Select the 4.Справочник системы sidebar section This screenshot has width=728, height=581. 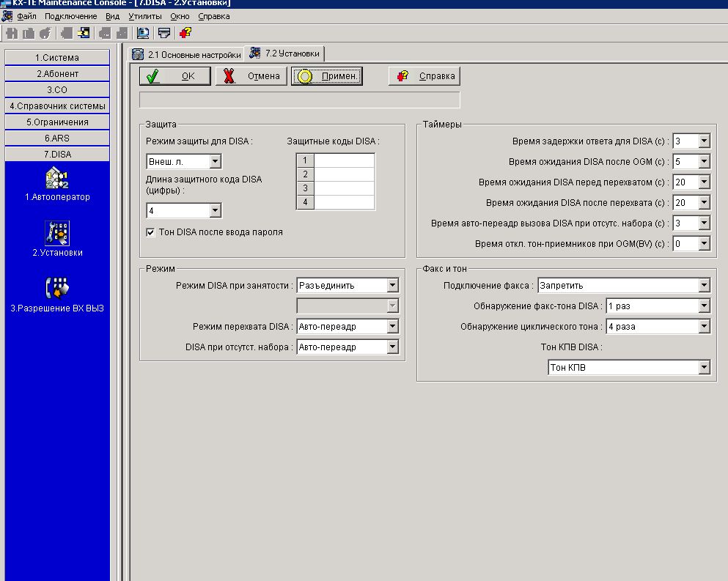[x=57, y=106]
